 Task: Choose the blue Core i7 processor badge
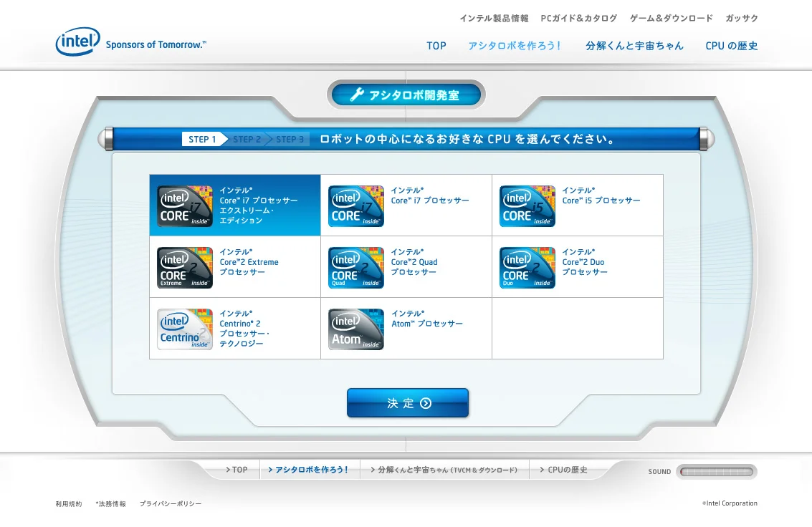pyautogui.click(x=356, y=206)
